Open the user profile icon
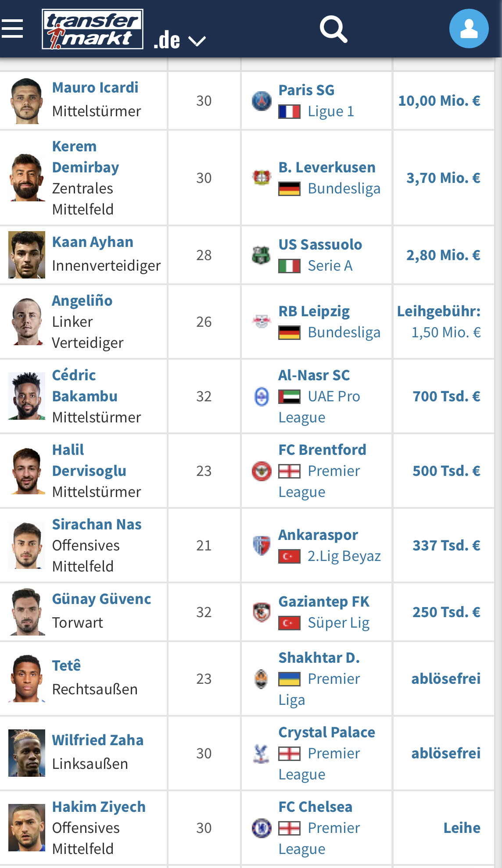This screenshot has width=502, height=868. point(469,29)
